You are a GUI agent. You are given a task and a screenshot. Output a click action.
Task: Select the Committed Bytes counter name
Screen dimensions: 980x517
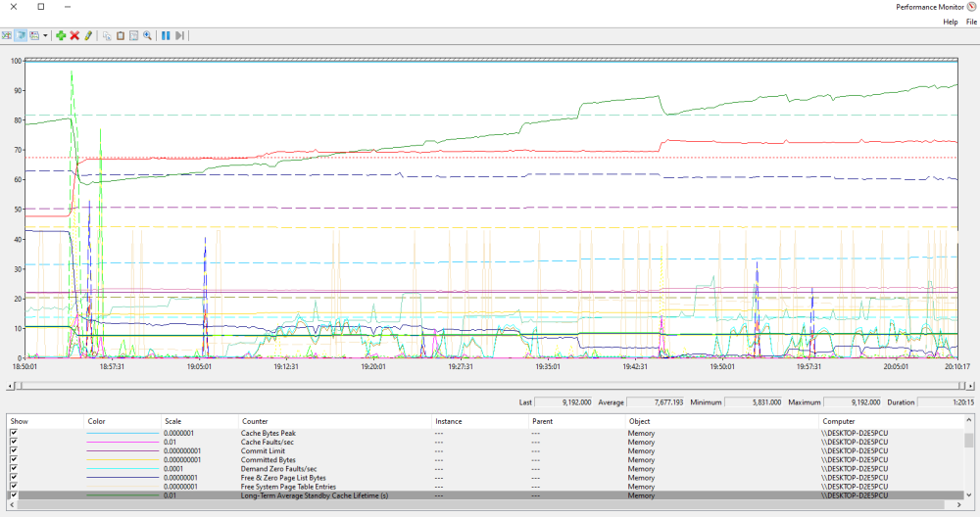269,459
